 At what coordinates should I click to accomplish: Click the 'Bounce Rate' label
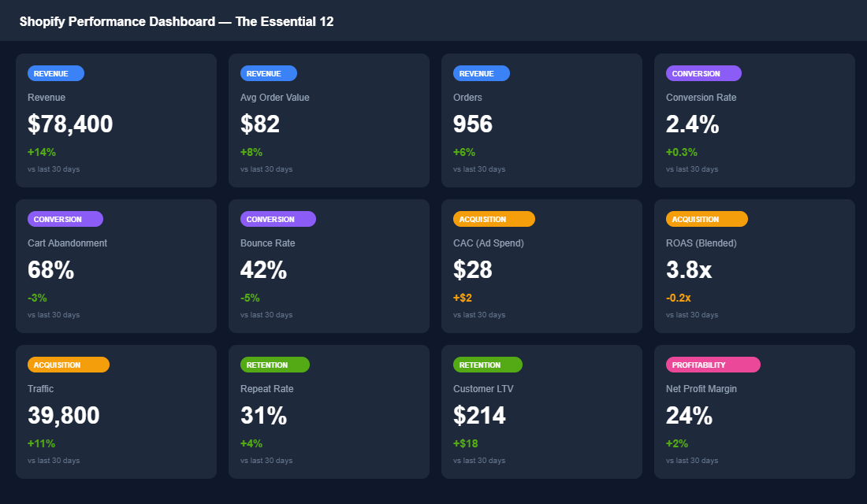268,243
